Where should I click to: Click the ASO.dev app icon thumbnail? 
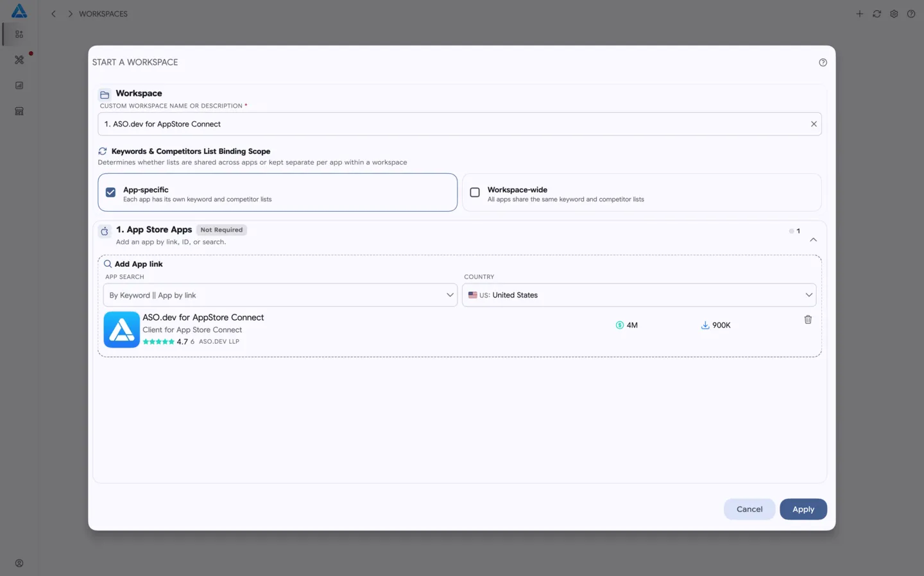122,330
